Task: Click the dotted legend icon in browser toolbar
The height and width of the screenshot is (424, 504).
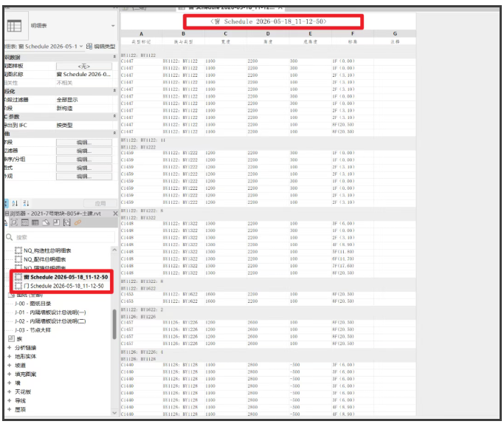Action: click(25, 222)
